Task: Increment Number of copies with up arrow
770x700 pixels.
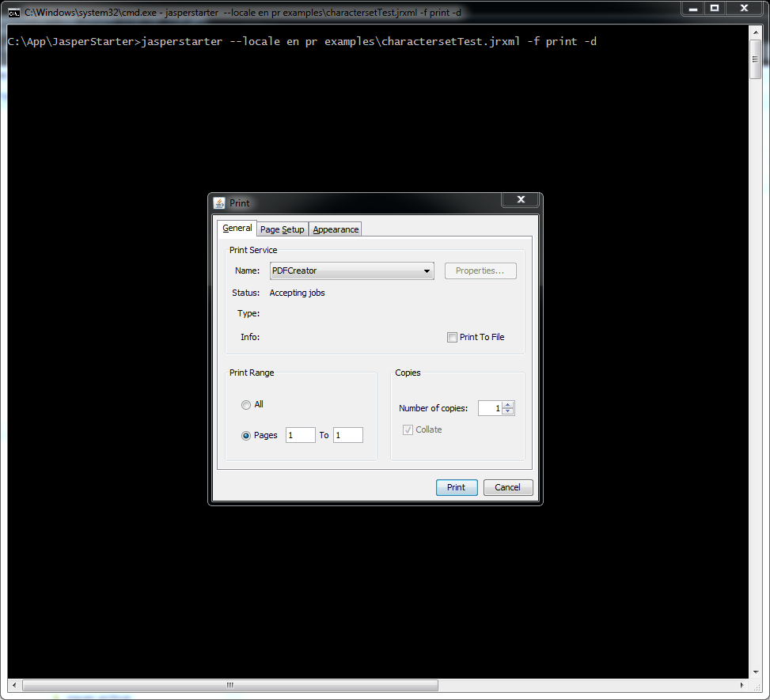Action: point(506,404)
